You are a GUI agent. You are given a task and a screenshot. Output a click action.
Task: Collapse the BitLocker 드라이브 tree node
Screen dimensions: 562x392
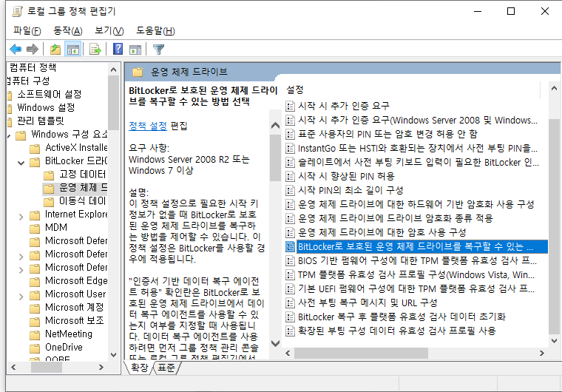(x=21, y=163)
